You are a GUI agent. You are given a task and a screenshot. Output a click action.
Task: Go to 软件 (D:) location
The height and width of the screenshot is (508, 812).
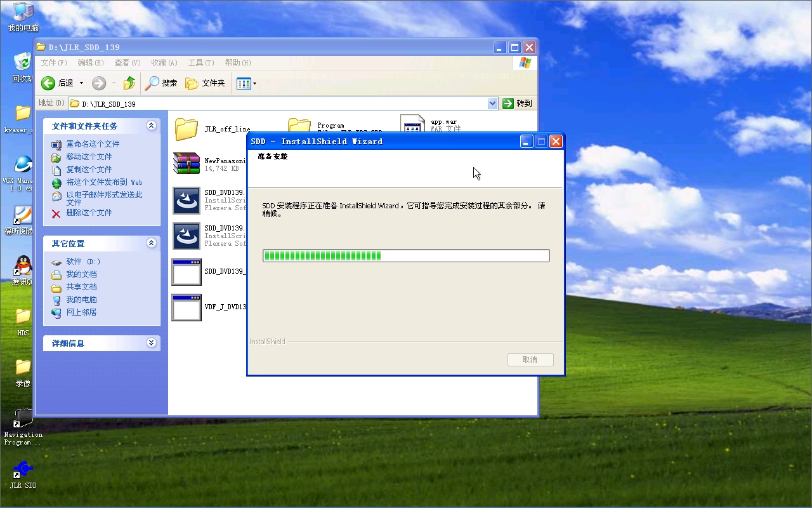[x=83, y=262]
